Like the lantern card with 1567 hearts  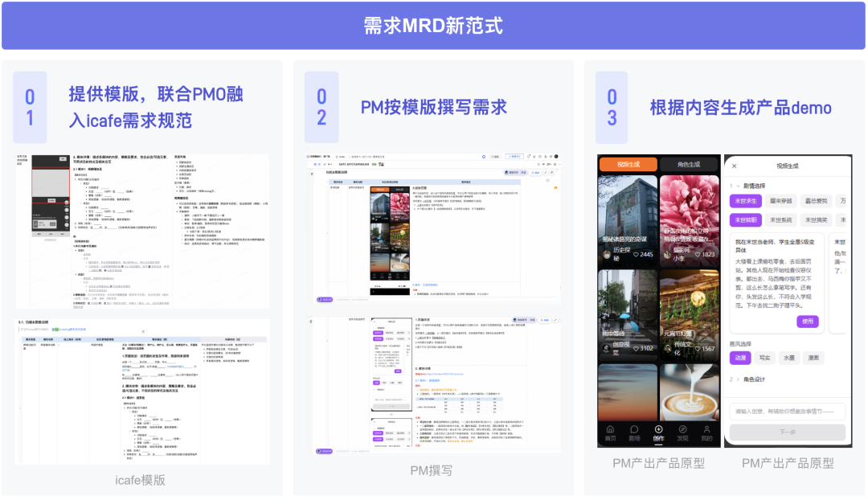pyautogui.click(x=698, y=349)
